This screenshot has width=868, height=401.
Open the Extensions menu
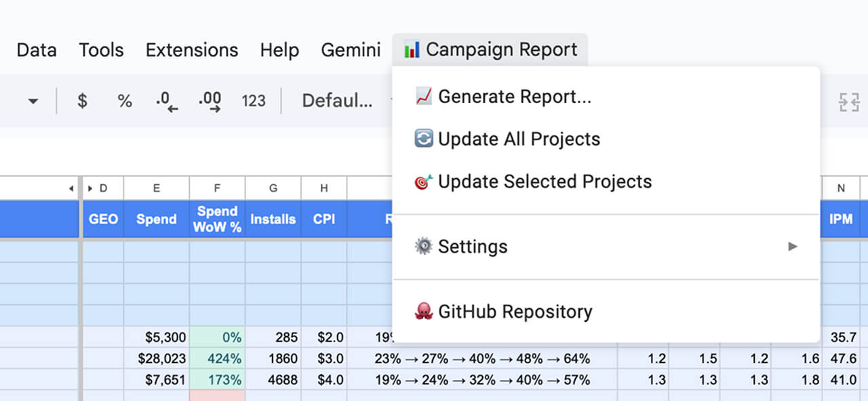coord(192,50)
